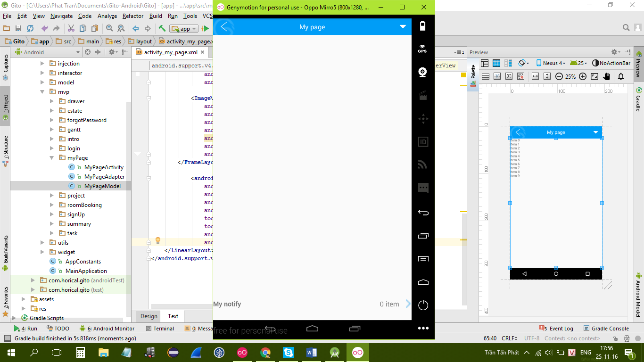Click the NoActionBar theme button
The image size is (644, 362).
pos(611,63)
